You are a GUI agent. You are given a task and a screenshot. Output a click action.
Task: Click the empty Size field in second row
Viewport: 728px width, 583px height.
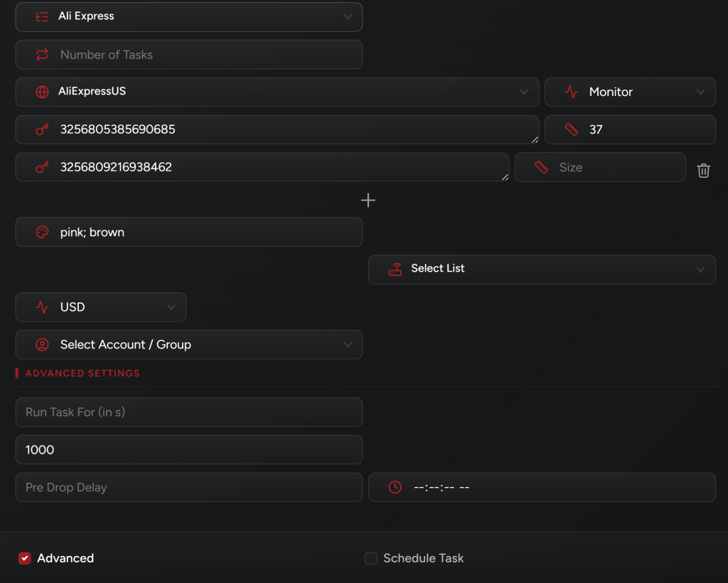[x=611, y=168]
